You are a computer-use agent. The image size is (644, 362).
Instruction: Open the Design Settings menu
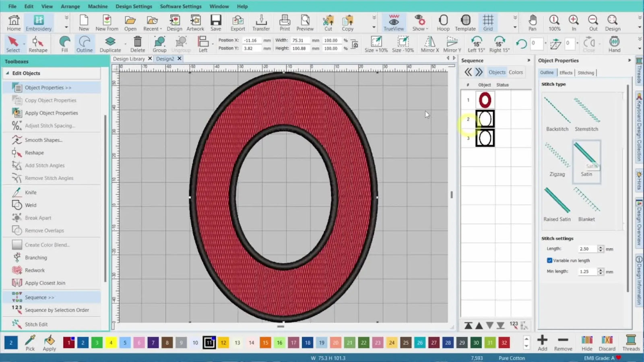coord(134,6)
